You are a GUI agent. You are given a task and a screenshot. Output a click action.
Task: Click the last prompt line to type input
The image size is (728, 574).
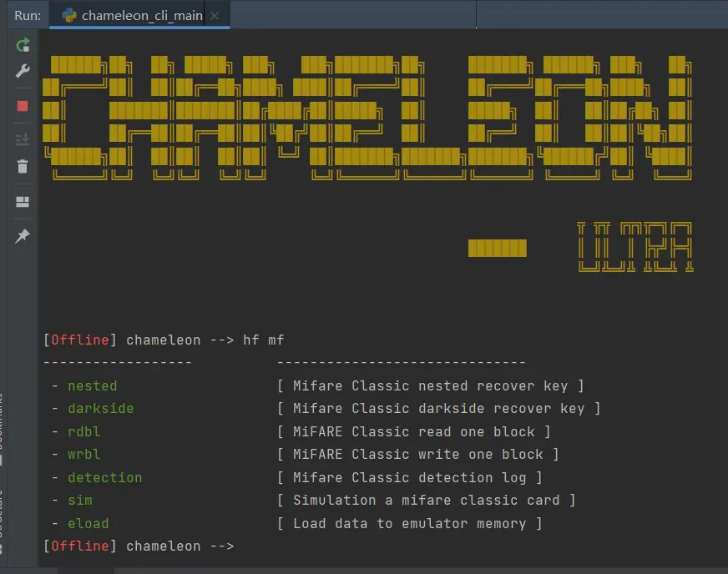click(139, 546)
